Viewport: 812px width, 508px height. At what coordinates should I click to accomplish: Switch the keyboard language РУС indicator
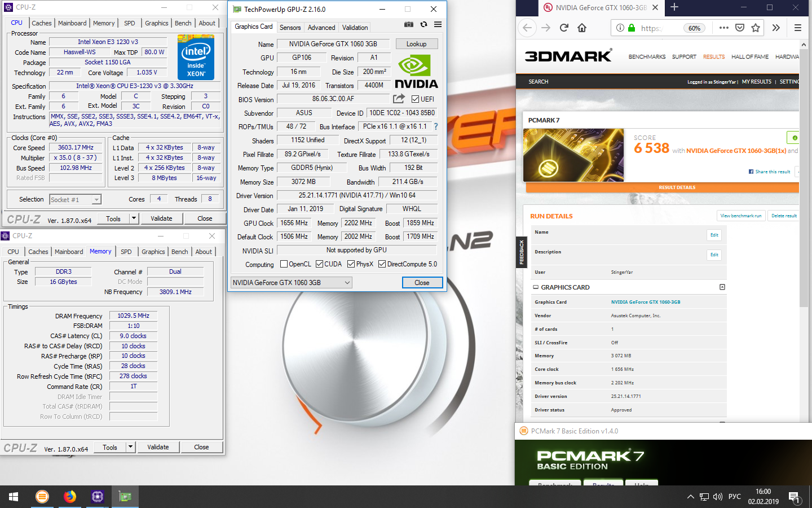point(735,497)
